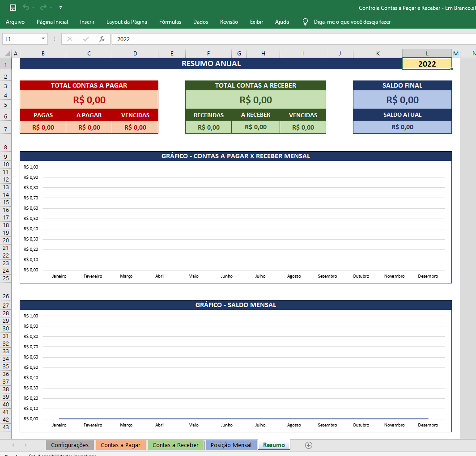Open the Arquivo menu
The image size is (476, 456).
(15, 22)
